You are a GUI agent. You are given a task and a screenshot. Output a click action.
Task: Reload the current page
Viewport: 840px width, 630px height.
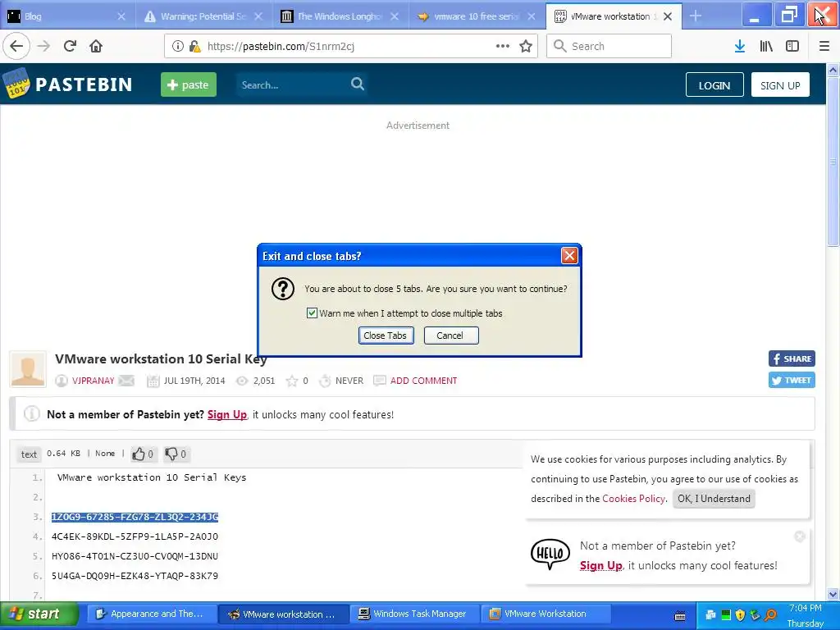pyautogui.click(x=70, y=46)
